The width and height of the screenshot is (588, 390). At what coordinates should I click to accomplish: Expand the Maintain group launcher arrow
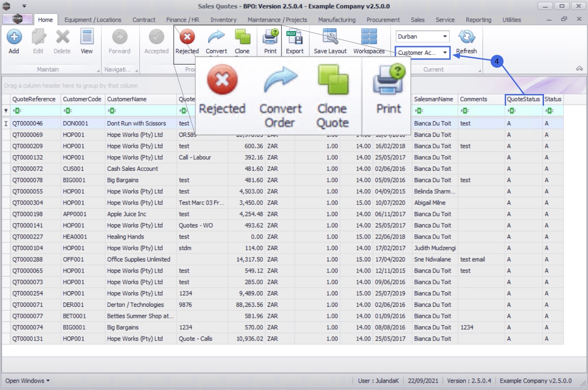[98, 70]
